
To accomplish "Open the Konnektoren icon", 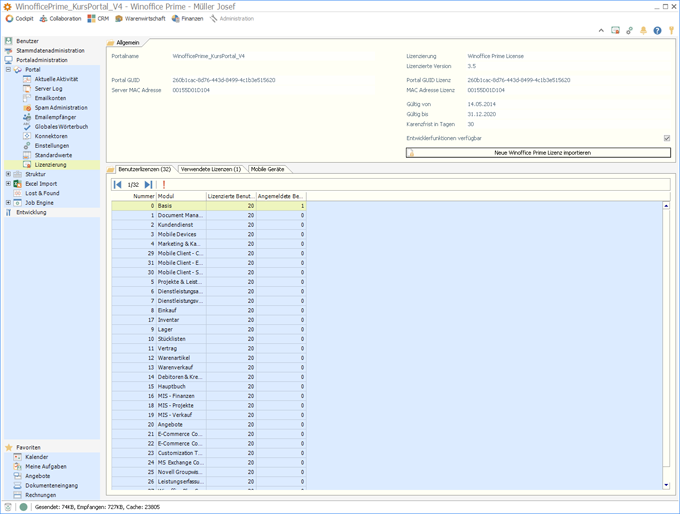I will point(27,136).
